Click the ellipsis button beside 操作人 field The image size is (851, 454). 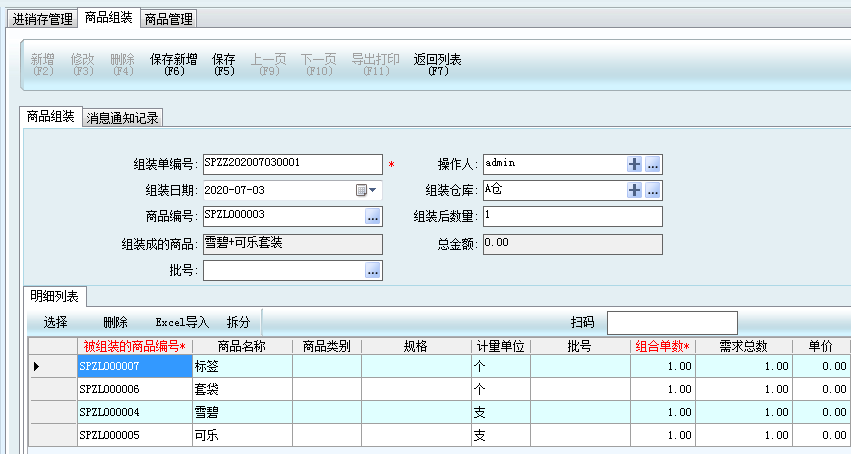coord(653,164)
